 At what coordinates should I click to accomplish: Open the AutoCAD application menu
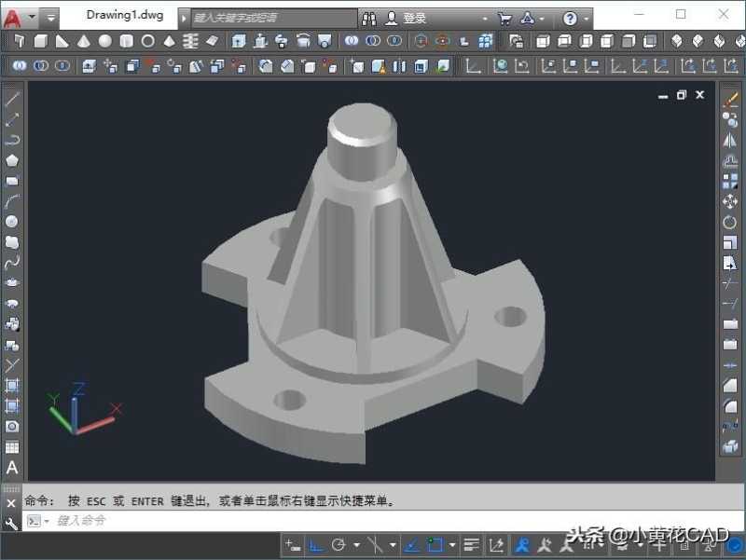[12, 17]
